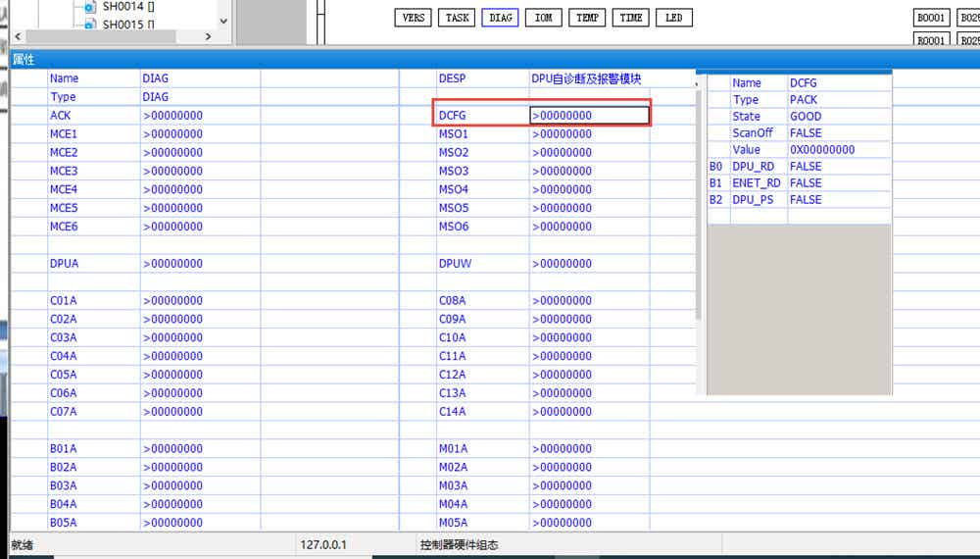Click the ACK value >00000000
Screen dimensions: 980x559
tap(172, 115)
